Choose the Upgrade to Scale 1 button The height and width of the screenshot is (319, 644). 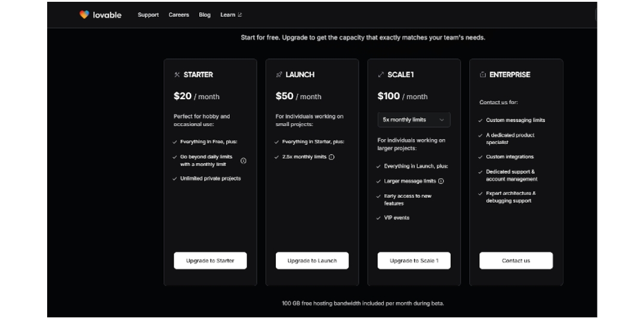coord(414,260)
